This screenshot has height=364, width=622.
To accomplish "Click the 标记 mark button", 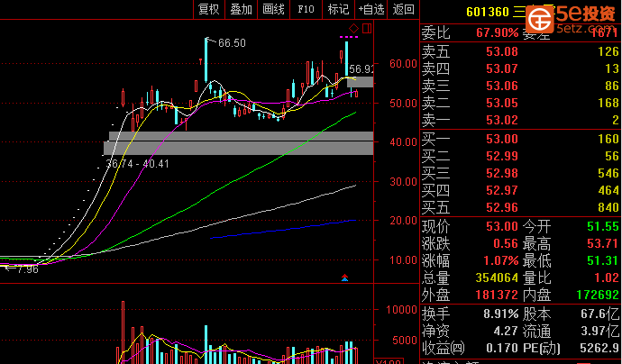I will (x=338, y=9).
